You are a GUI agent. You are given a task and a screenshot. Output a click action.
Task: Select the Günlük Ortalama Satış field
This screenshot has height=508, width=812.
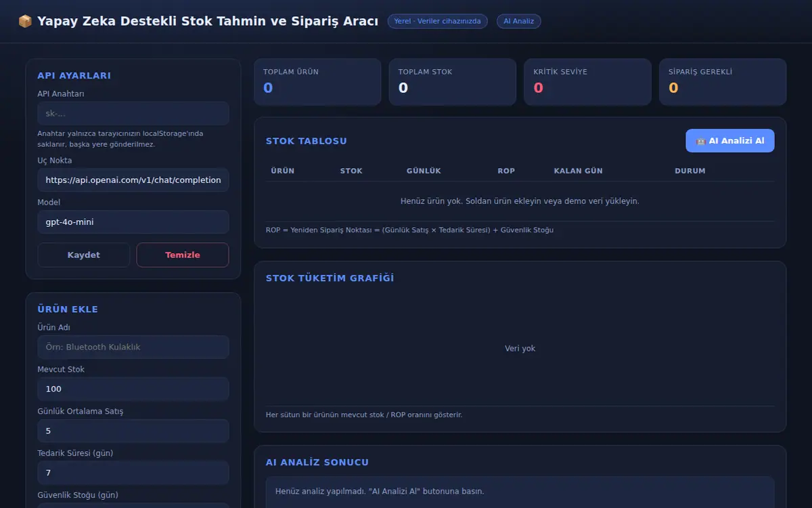click(133, 431)
